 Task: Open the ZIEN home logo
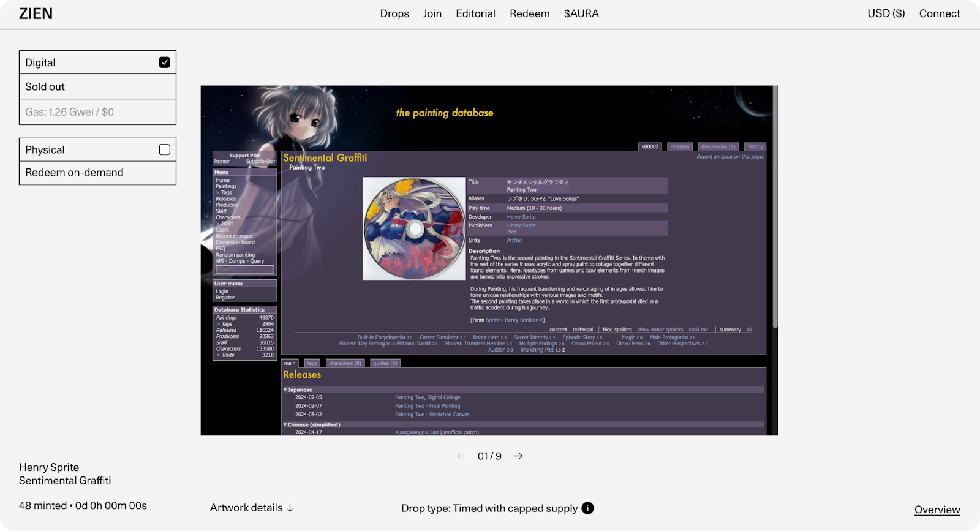[x=36, y=13]
